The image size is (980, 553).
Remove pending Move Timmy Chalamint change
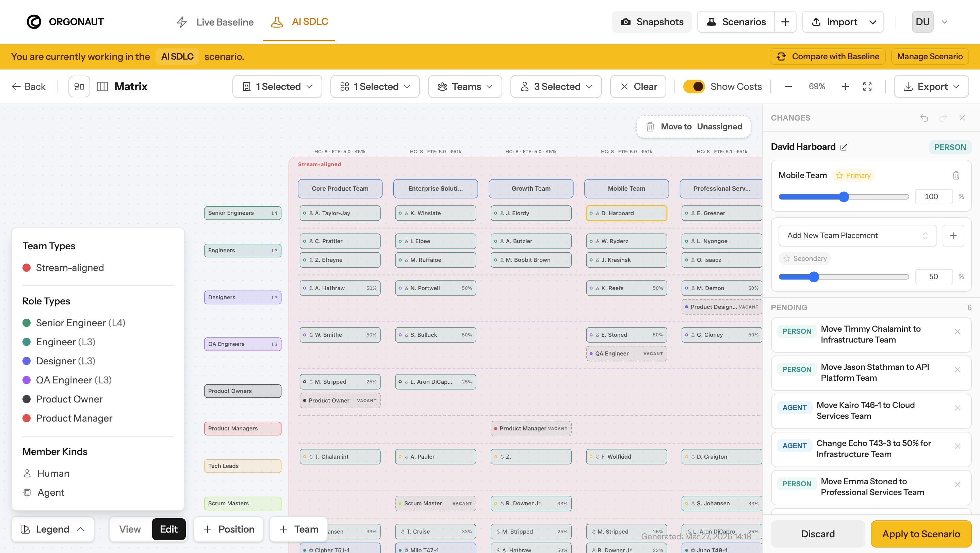[x=958, y=332]
